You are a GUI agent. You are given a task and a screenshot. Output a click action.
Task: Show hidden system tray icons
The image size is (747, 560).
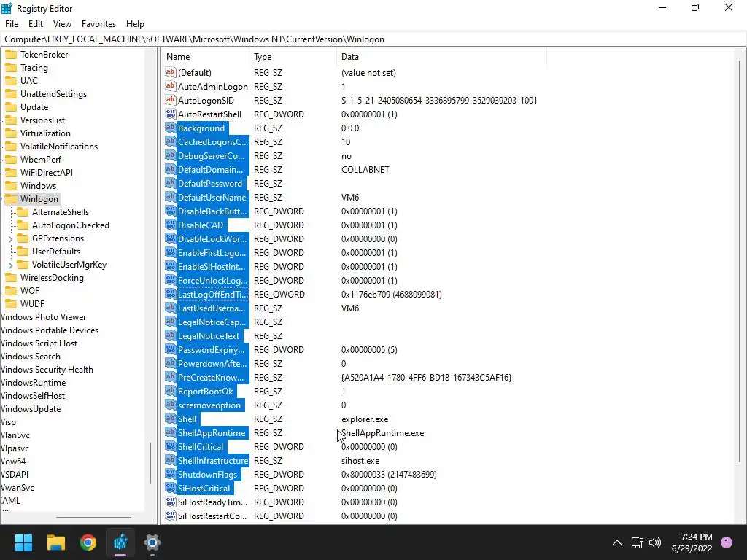click(x=617, y=542)
